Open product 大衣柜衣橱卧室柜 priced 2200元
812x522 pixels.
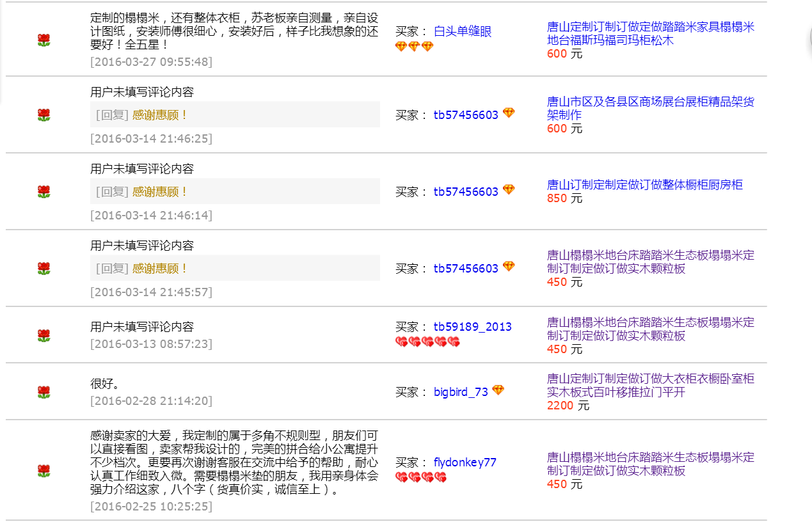[651, 386]
